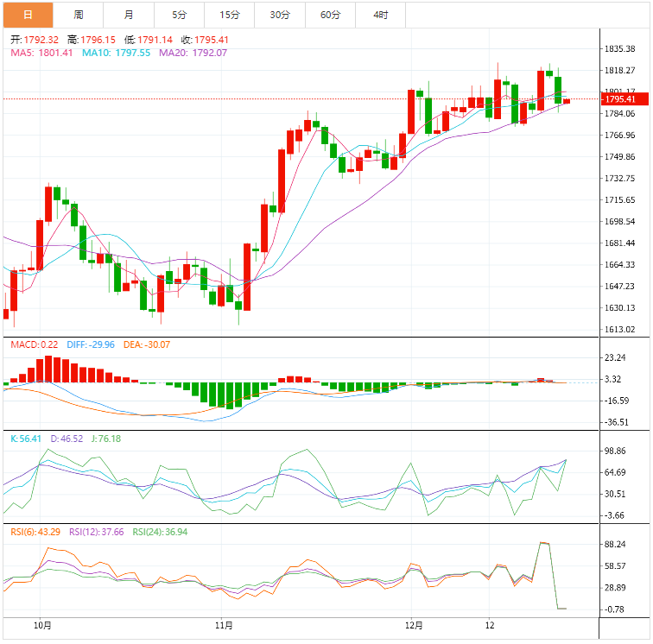Viewport: 653px width, 644px height.
Task: Open the 月 monthly chart tab
Action: pyautogui.click(x=129, y=15)
